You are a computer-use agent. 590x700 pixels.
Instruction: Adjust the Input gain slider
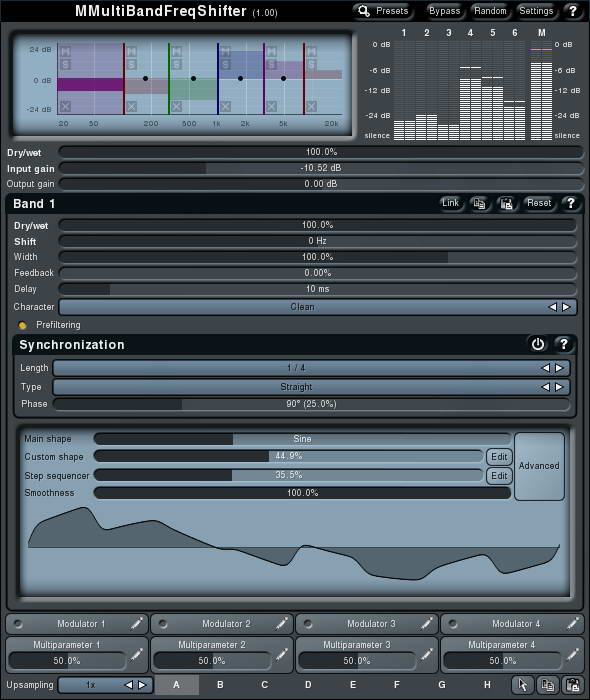click(x=320, y=168)
